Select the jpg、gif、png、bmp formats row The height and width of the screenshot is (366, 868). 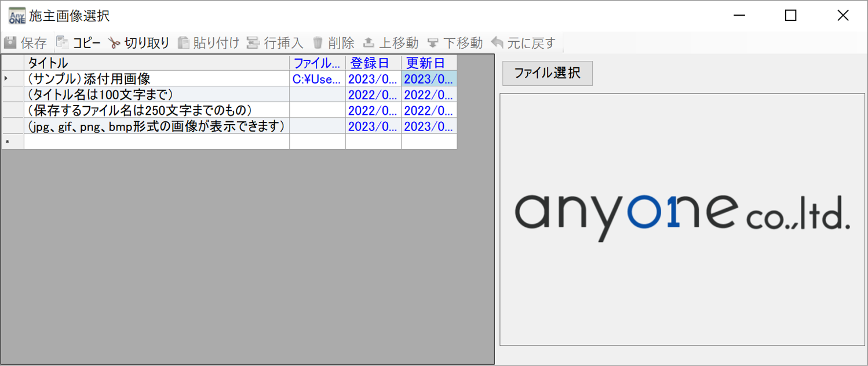[x=156, y=126]
